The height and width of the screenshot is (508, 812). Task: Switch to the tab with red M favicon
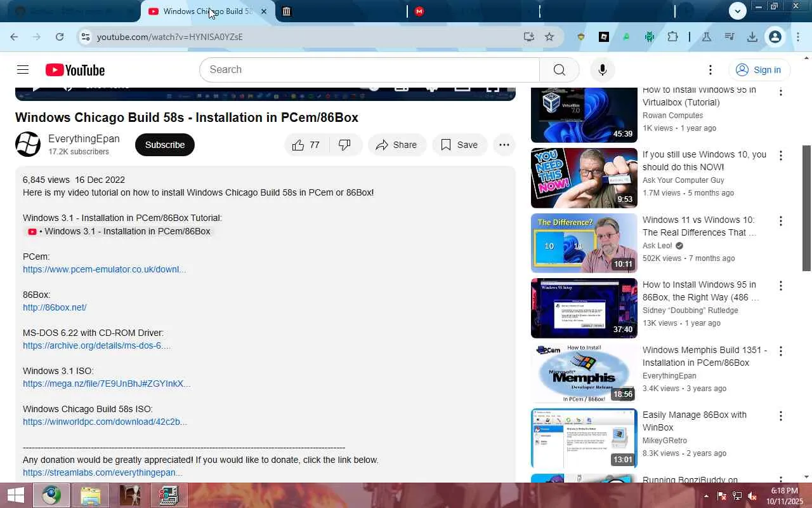pyautogui.click(x=419, y=11)
